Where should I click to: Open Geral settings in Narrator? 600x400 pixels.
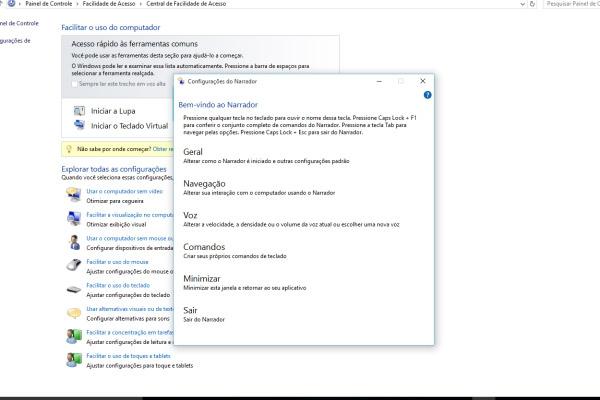click(193, 151)
